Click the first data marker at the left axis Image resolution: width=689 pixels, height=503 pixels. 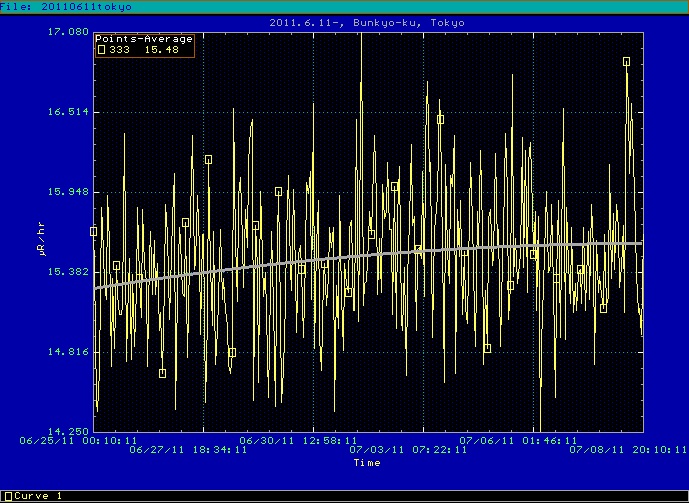[94, 231]
